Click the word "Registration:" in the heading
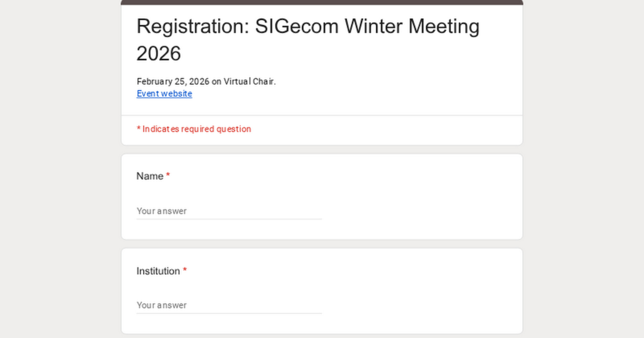The height and width of the screenshot is (338, 644). point(193,26)
